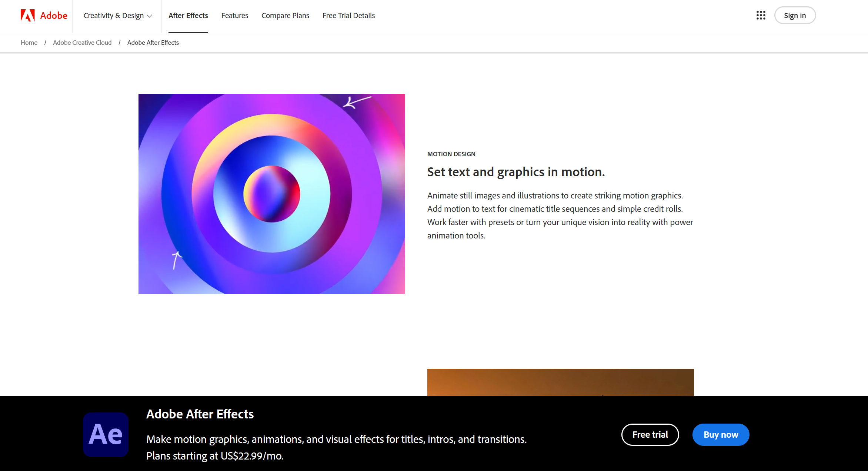Open the Features nav item
868x471 pixels.
235,16
